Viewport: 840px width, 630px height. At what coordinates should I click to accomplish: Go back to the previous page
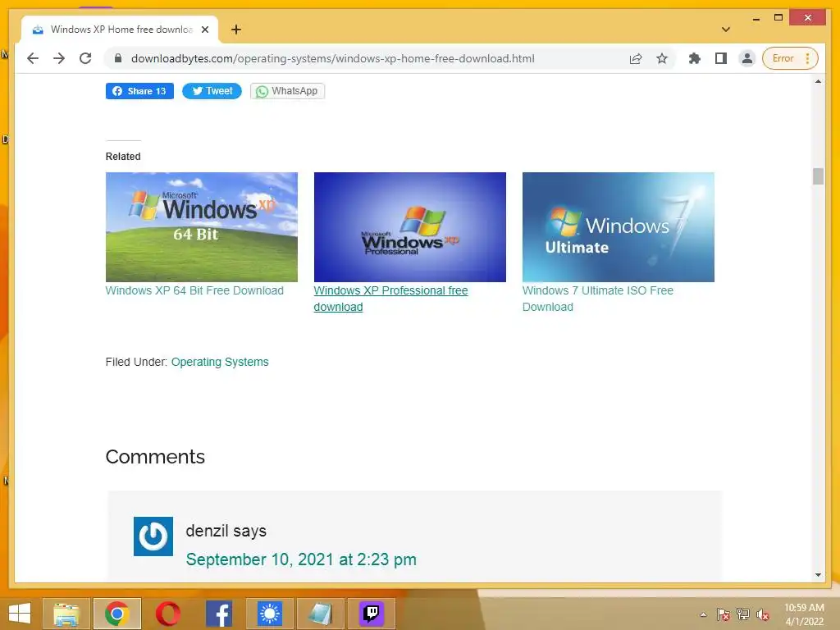coord(33,58)
